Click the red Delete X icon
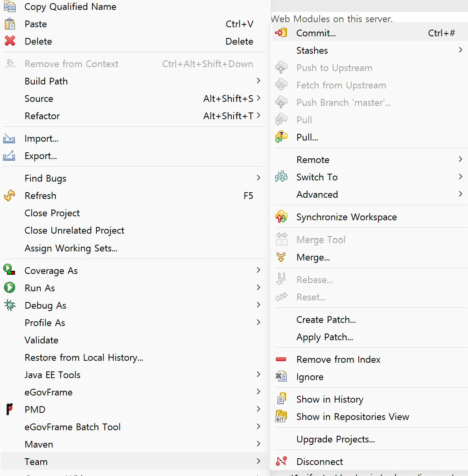Viewport: 468px width, 476px height. point(10,41)
